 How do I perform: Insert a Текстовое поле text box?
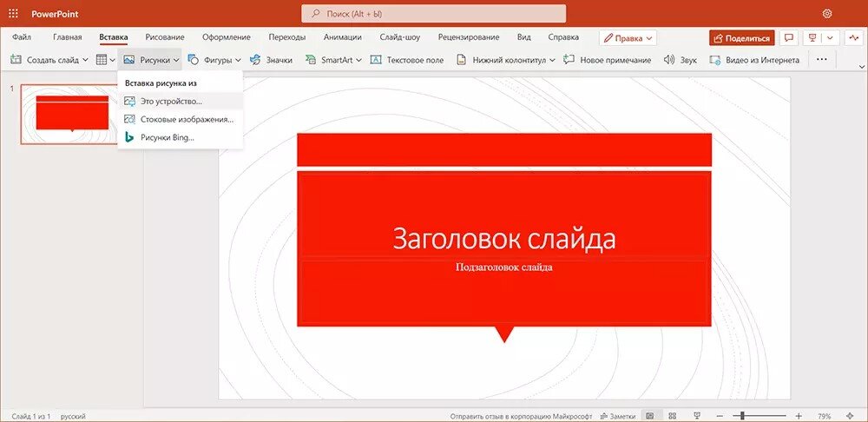[407, 60]
